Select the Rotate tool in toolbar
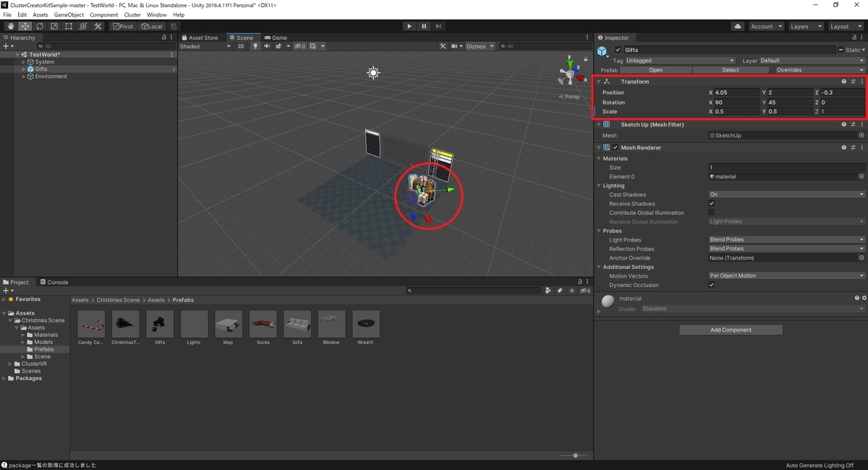868x470 pixels. pos(39,26)
